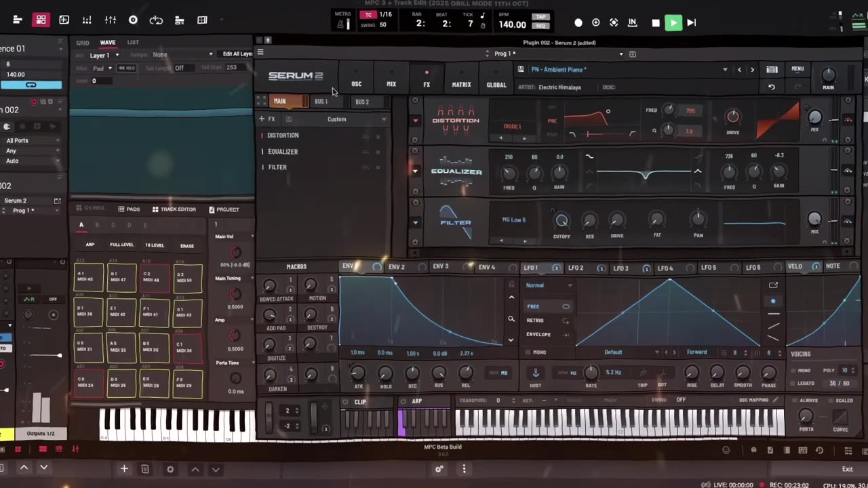Enable the Voicing MONO checkbox
The width and height of the screenshot is (868, 488).
pyautogui.click(x=793, y=371)
